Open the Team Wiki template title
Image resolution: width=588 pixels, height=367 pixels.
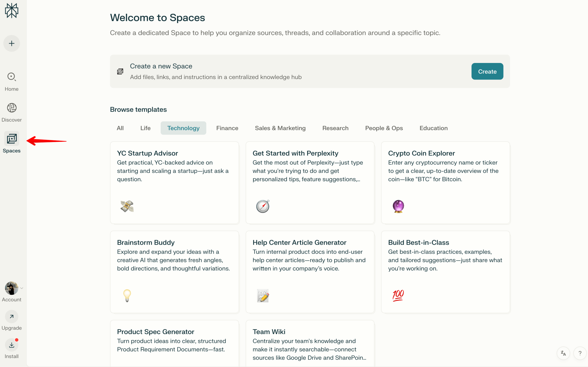tap(269, 332)
